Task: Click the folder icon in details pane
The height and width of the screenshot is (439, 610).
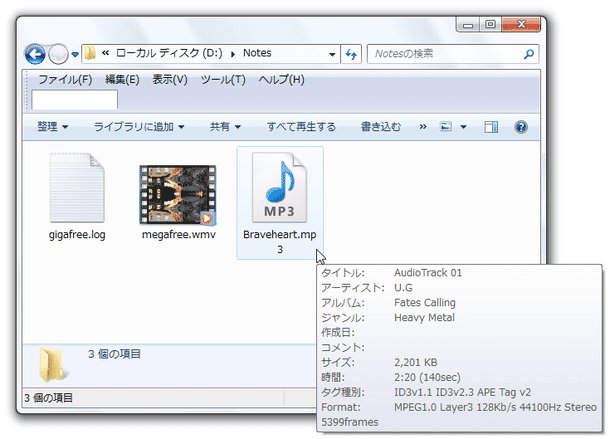Action: 53,365
